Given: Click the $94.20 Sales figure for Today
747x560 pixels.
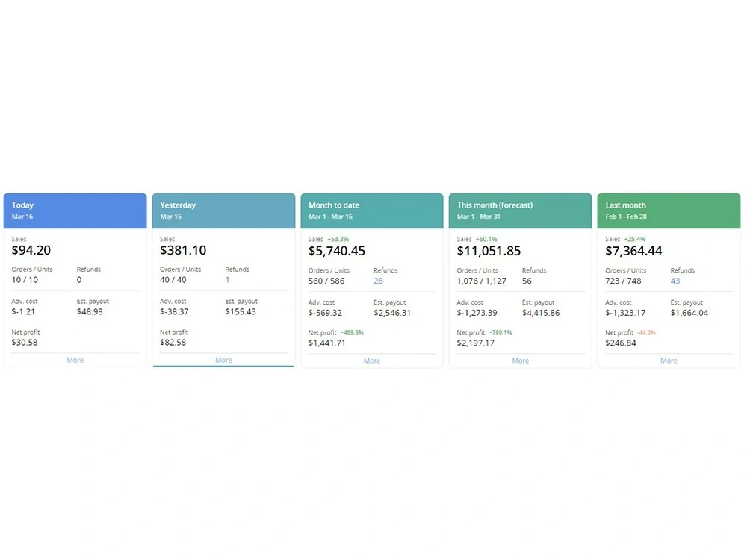Looking at the screenshot, I should pos(31,250).
